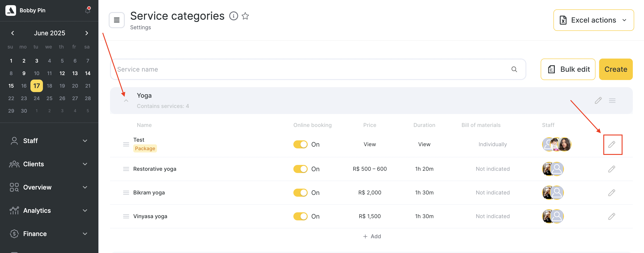
Task: Click the June 2025 month label
Action: [49, 33]
